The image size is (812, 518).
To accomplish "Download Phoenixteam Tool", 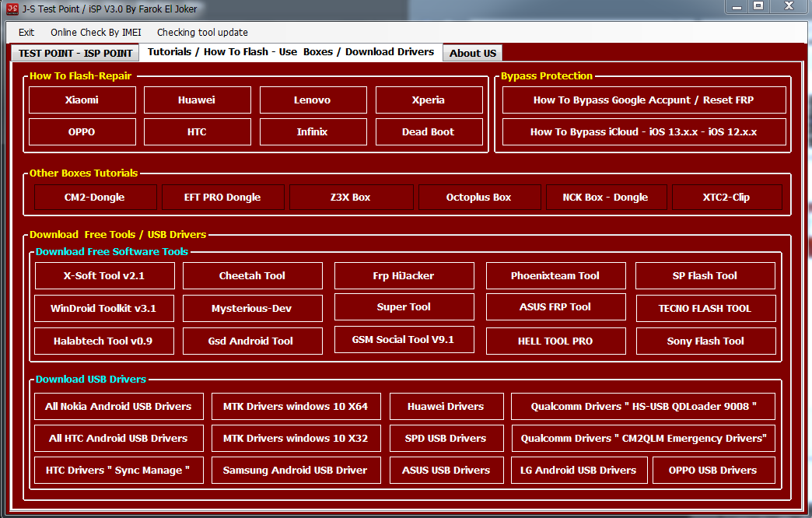I will (x=555, y=275).
